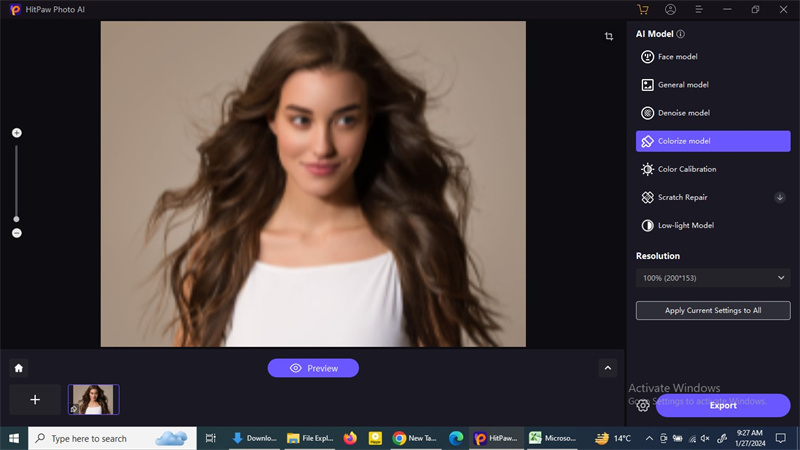Open the user account icon

coord(671,9)
